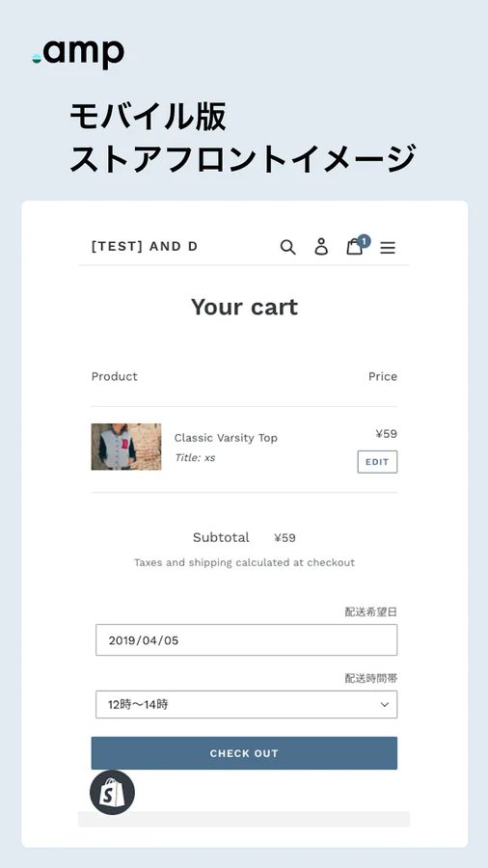Click the Classic Varsity Top product thumbnail
Viewport: 488px width, 868px height.
(126, 447)
